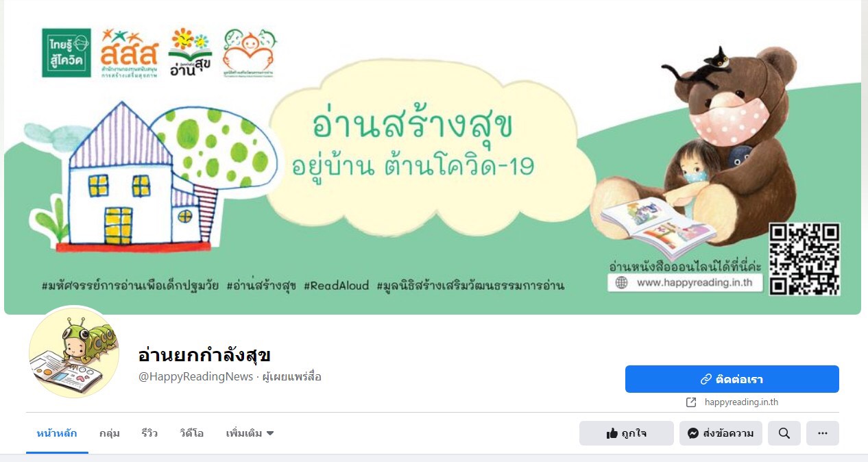Click the Messenger icon on ส่งข้อความ
Screen dimensions: 868x462
click(x=693, y=433)
